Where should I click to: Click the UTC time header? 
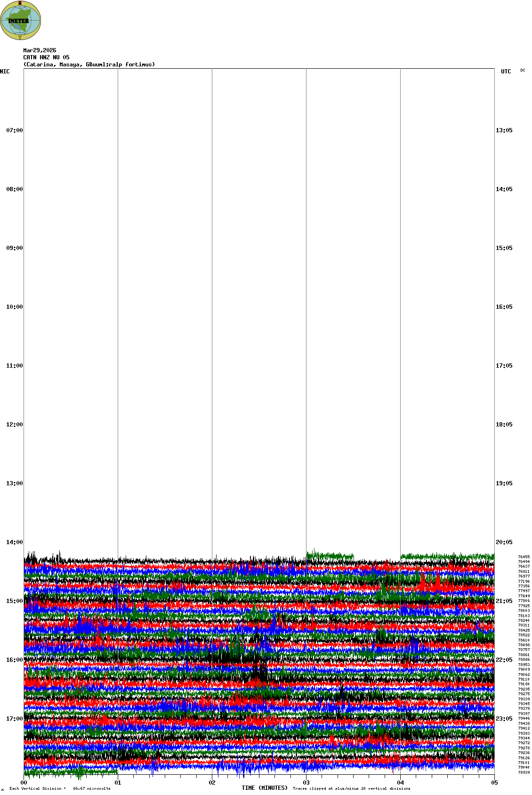[x=506, y=72]
